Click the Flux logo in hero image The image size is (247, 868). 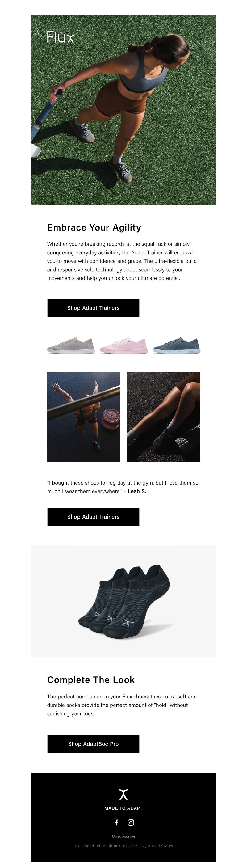click(x=61, y=37)
